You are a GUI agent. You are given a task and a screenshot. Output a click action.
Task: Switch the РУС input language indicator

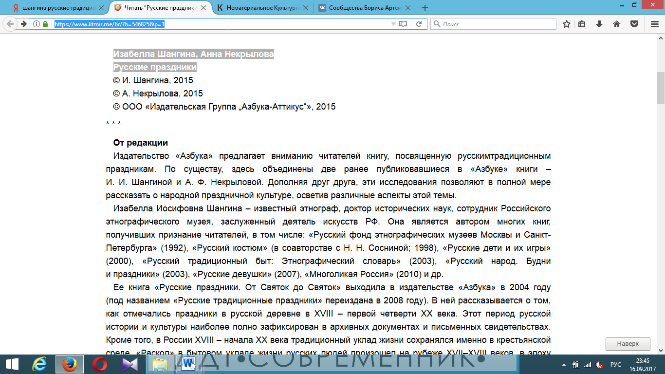[616, 365]
